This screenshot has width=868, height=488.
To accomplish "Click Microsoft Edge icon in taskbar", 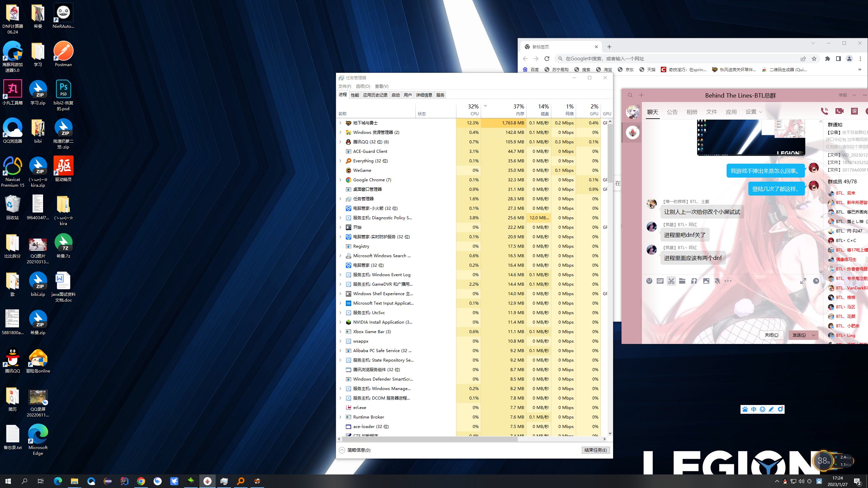I will coord(58,481).
